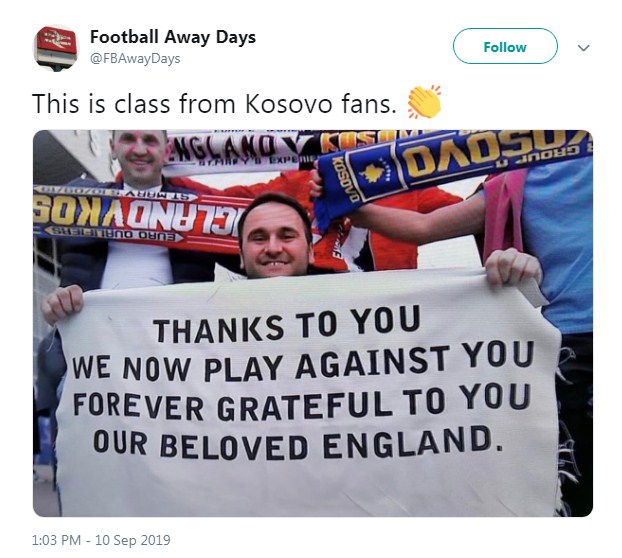Open the tweet timestamp 1:03 PM link
Screen dimensions: 622x558
(56, 540)
